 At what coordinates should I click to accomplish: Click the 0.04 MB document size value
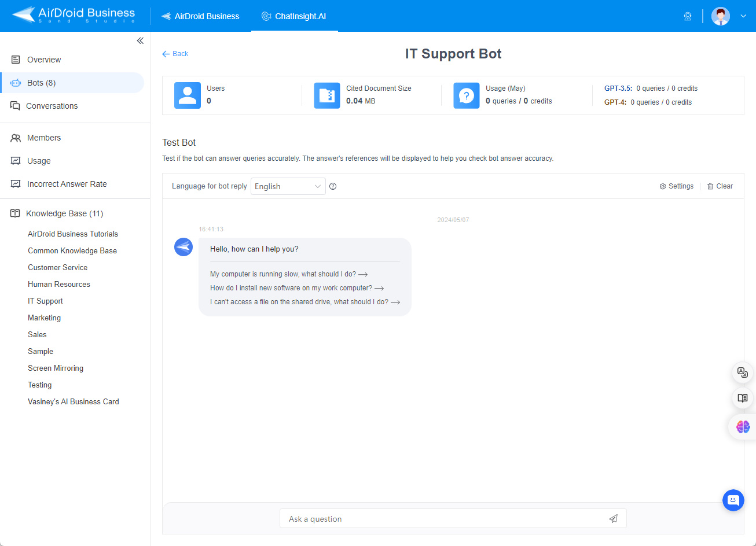361,101
